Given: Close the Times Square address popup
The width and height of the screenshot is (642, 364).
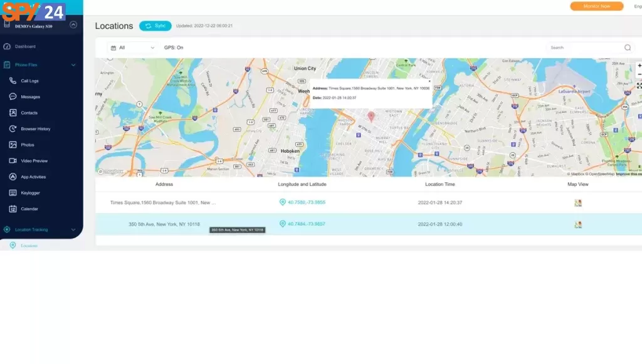Looking at the screenshot, I should [429, 81].
